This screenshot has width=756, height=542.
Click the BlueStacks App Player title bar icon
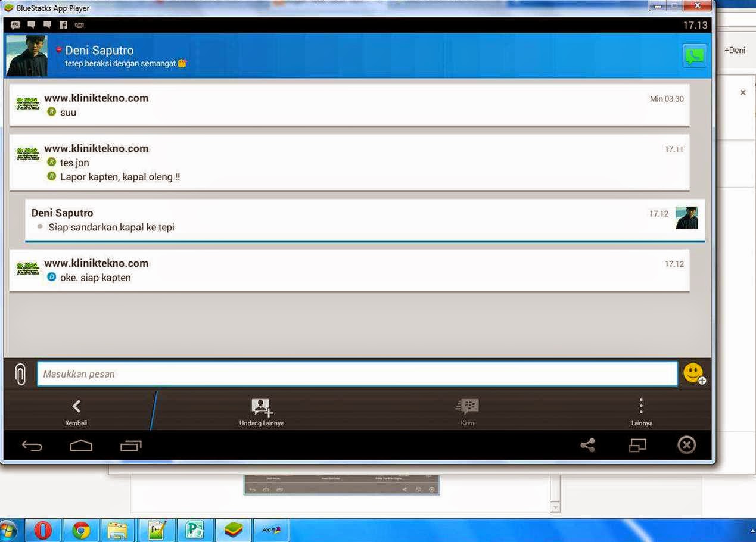[8, 8]
